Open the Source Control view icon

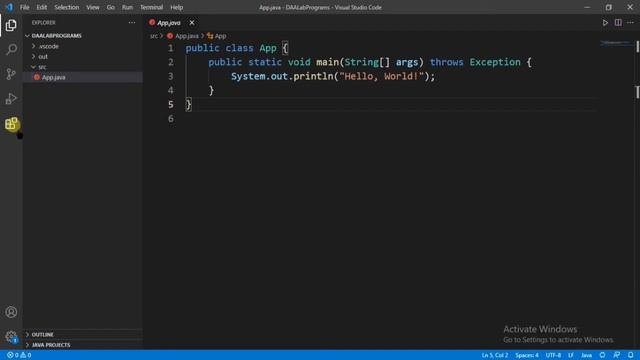click(x=11, y=74)
